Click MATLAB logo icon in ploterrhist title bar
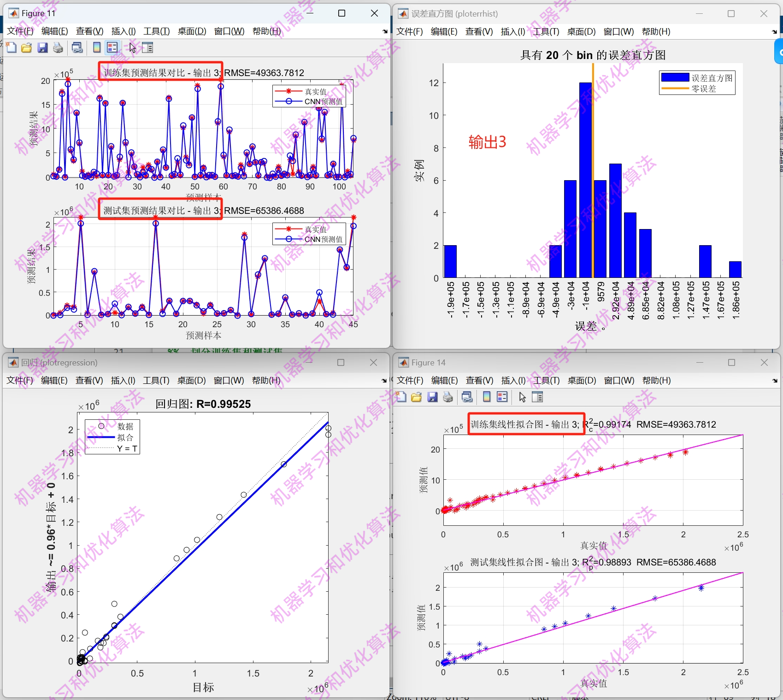 (x=403, y=13)
